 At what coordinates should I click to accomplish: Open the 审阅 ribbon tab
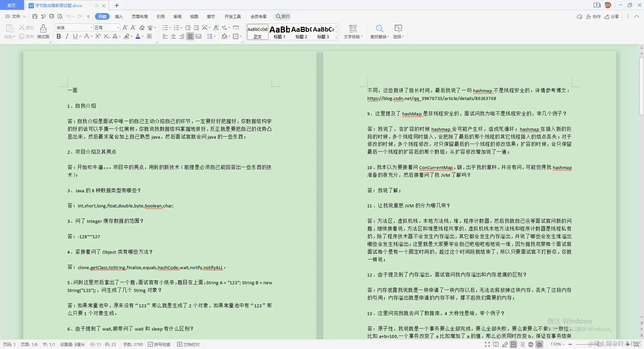tap(177, 16)
